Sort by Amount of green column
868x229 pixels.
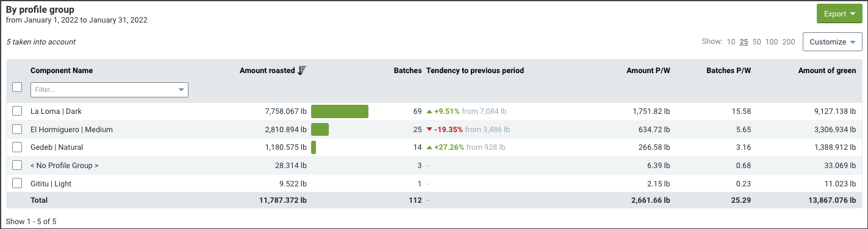tap(827, 71)
